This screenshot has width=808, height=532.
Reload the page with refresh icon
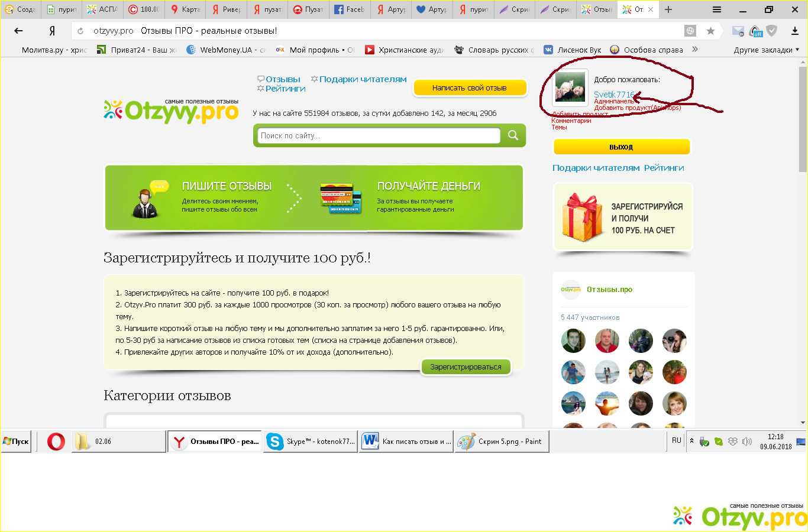point(80,31)
